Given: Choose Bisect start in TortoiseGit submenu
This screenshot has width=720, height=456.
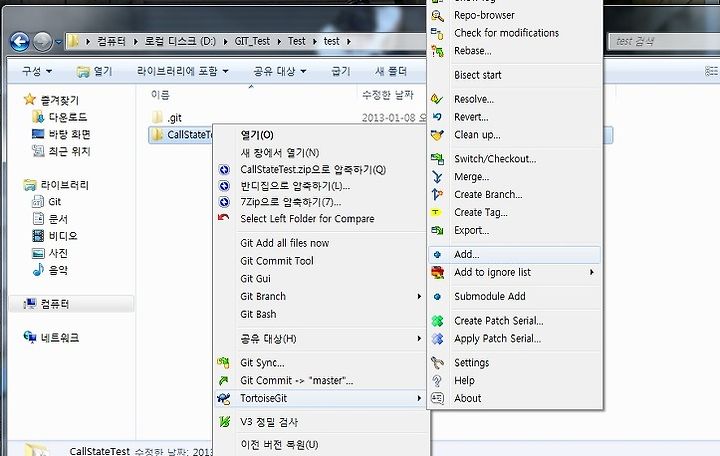Looking at the screenshot, I should [x=478, y=75].
